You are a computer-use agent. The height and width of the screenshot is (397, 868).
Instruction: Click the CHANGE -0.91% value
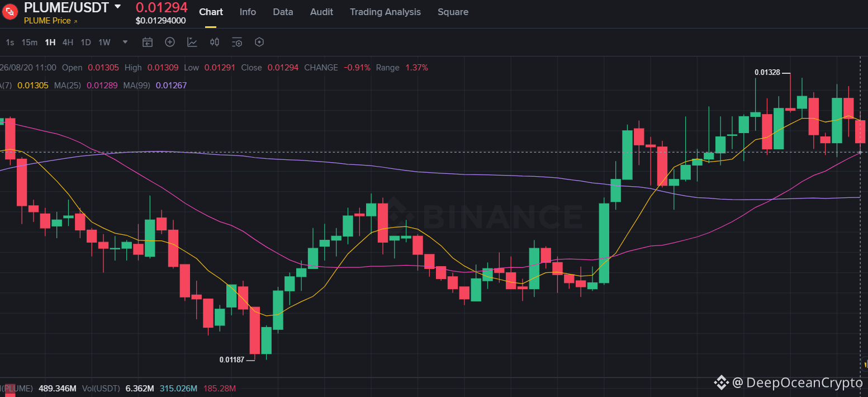(x=357, y=68)
